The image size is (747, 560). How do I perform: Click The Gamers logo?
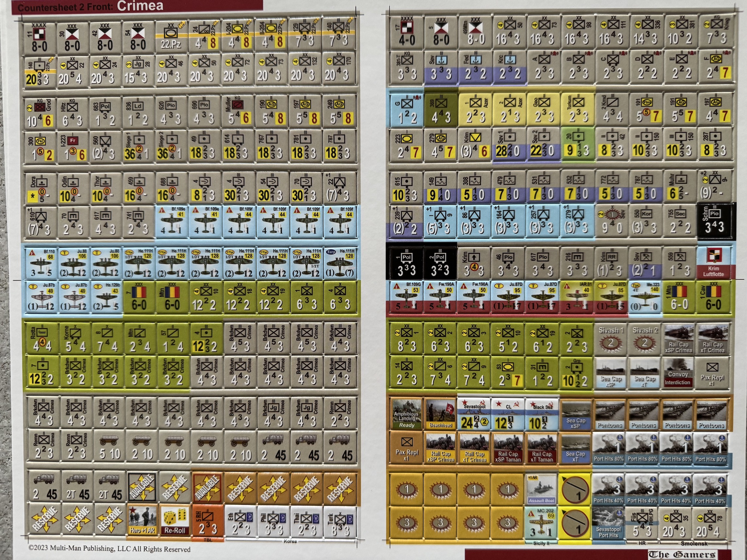click(x=682, y=554)
